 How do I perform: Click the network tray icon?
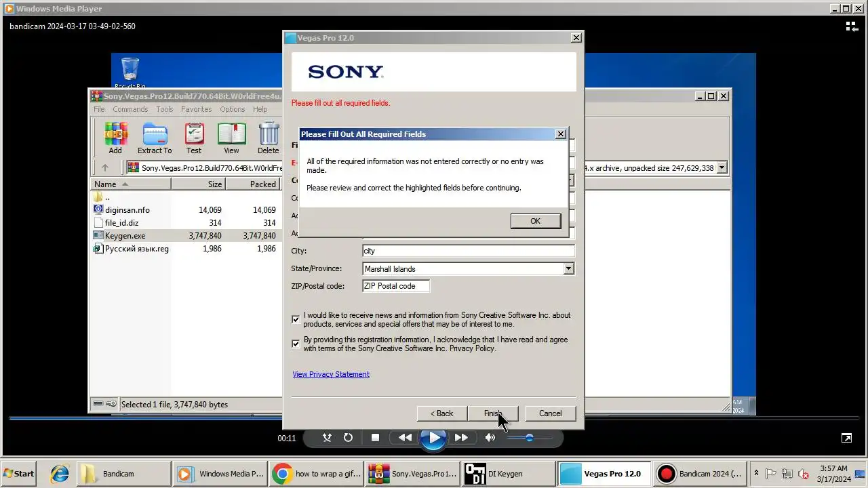[788, 474]
